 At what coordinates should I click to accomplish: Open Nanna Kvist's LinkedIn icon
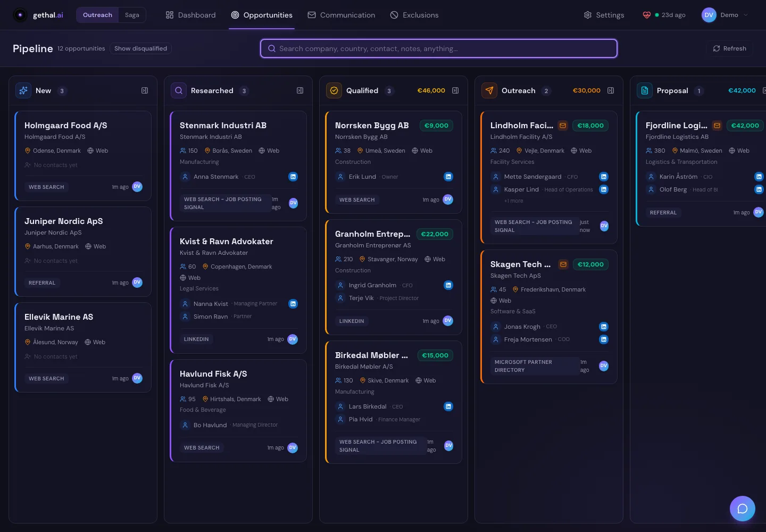[293, 304]
